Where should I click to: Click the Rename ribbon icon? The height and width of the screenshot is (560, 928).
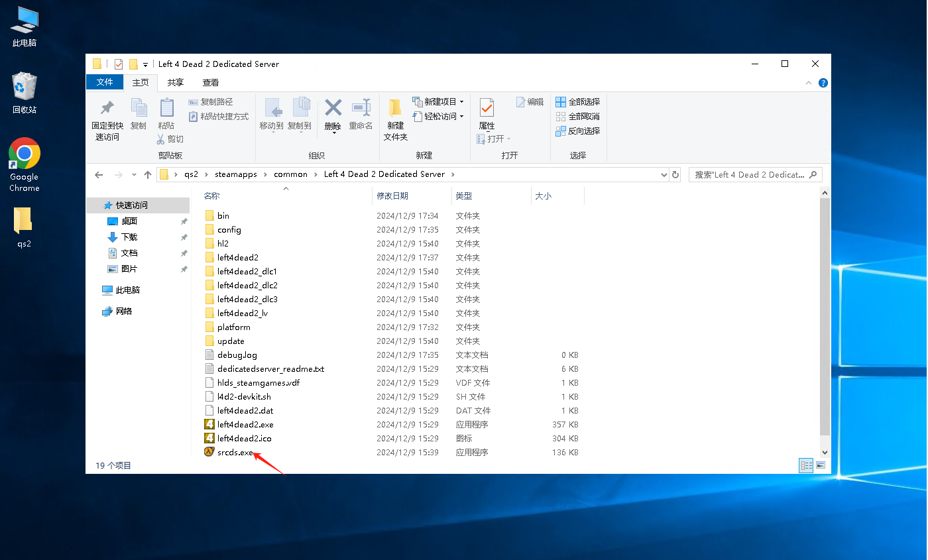361,114
